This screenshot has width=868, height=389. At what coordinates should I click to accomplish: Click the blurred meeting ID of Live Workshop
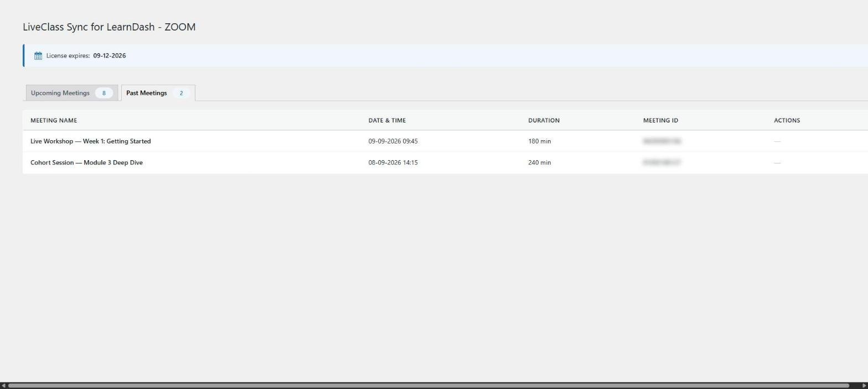tap(662, 141)
